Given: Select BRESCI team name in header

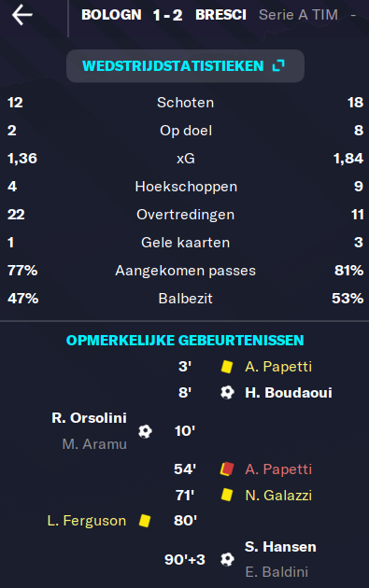Looking at the screenshot, I should tap(220, 15).
